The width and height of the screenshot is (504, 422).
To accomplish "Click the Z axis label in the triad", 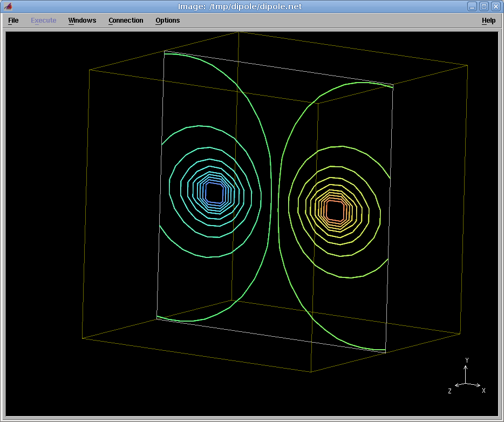I will [449, 391].
